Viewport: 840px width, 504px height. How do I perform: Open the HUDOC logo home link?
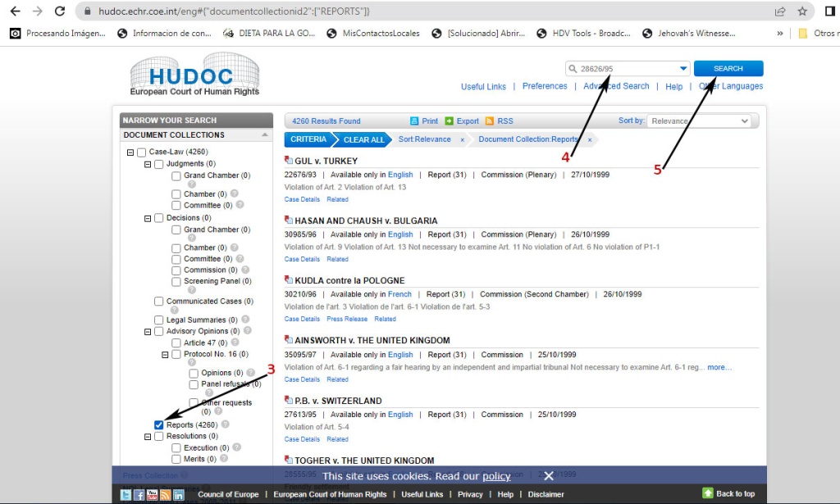coord(194,75)
